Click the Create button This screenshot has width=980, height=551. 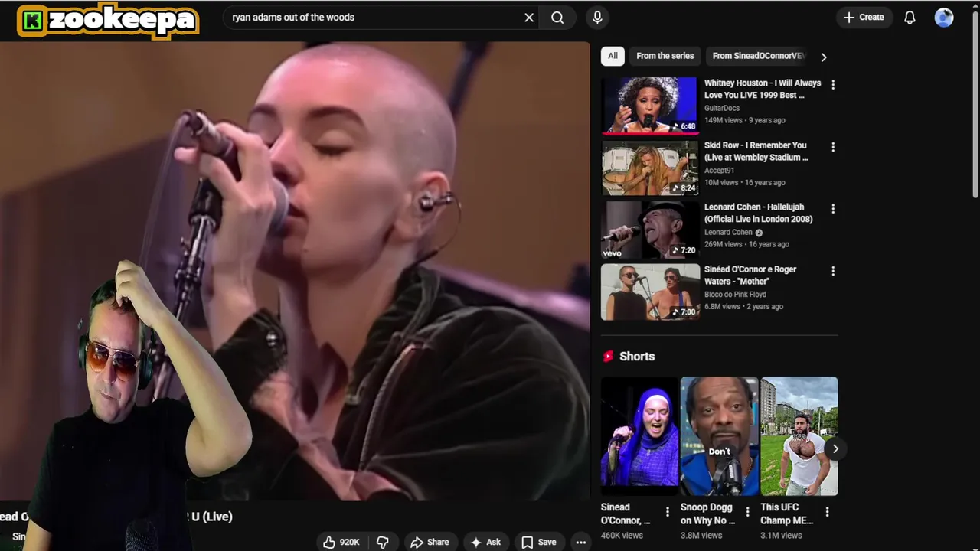tap(864, 18)
